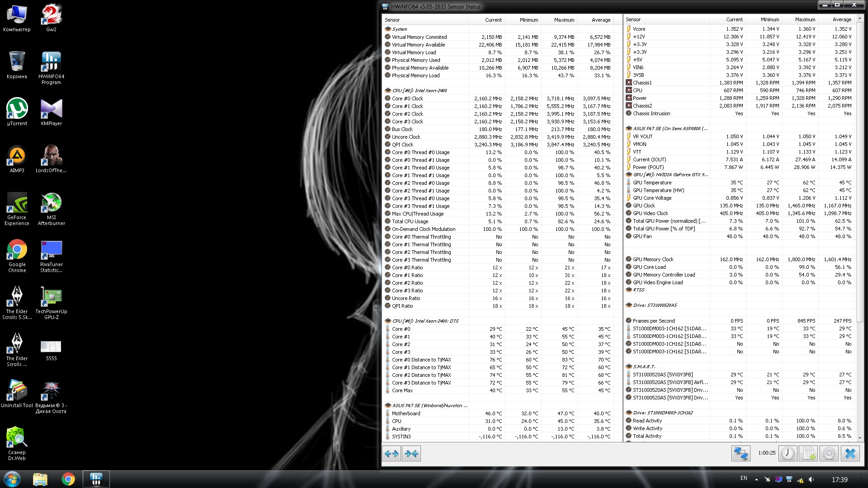Launch The Elder Scrolls 5.Sk... shortcut
The height and width of the screenshot is (488, 868).
tap(17, 303)
